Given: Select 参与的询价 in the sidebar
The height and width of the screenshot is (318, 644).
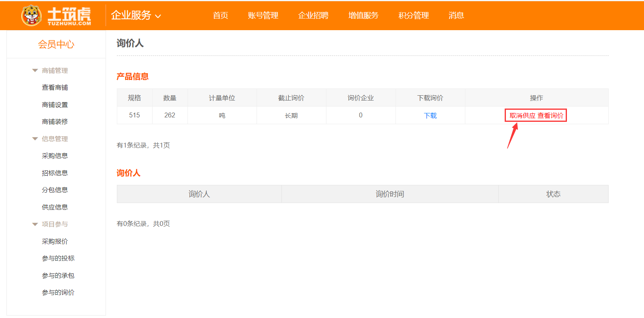Looking at the screenshot, I should [58, 293].
